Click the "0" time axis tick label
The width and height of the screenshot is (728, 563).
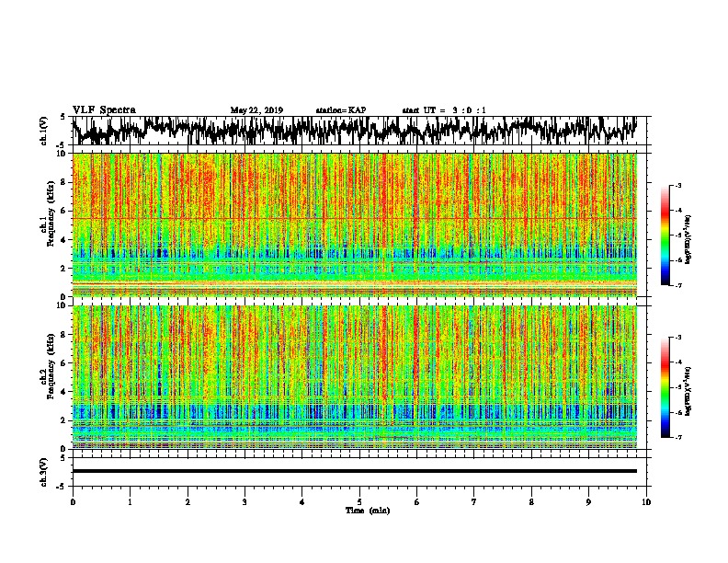coord(73,502)
